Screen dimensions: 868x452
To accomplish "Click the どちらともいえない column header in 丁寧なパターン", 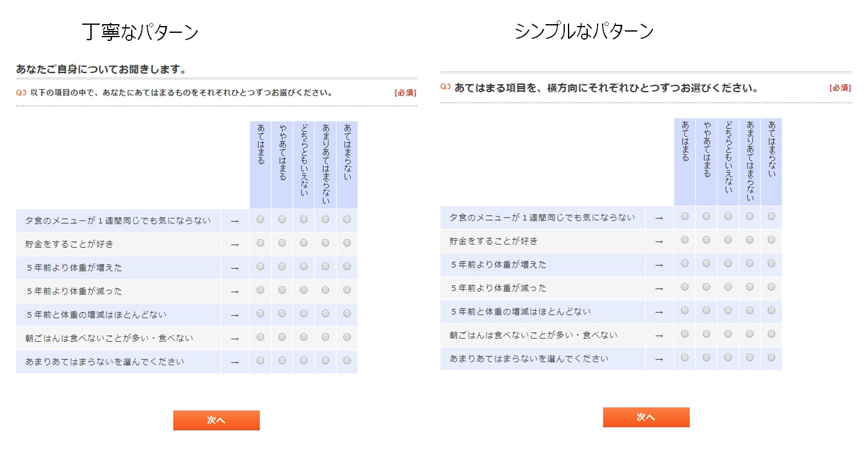I will pyautogui.click(x=304, y=165).
